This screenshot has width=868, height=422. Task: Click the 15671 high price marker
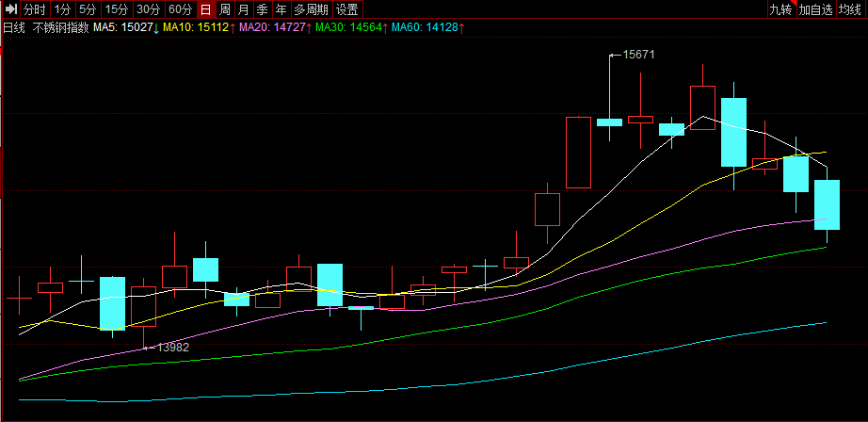click(639, 55)
